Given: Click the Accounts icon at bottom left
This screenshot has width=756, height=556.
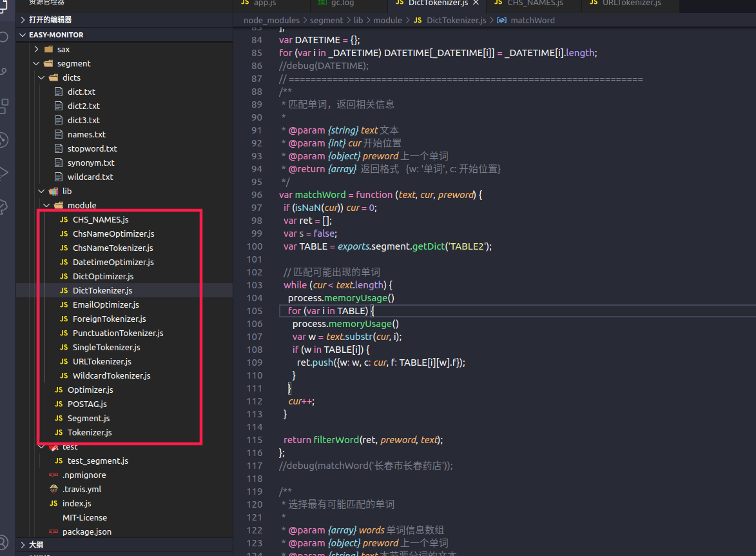Looking at the screenshot, I should (x=3, y=542).
